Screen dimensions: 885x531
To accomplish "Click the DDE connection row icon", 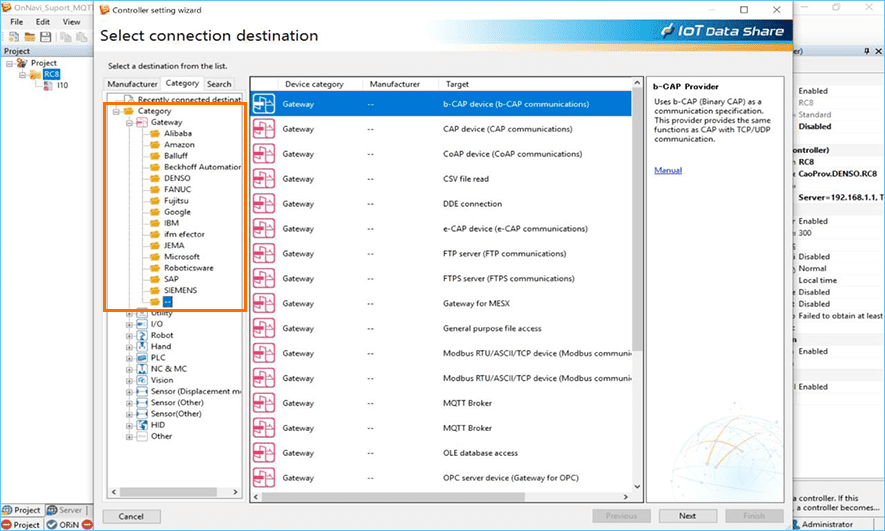I will click(x=264, y=203).
